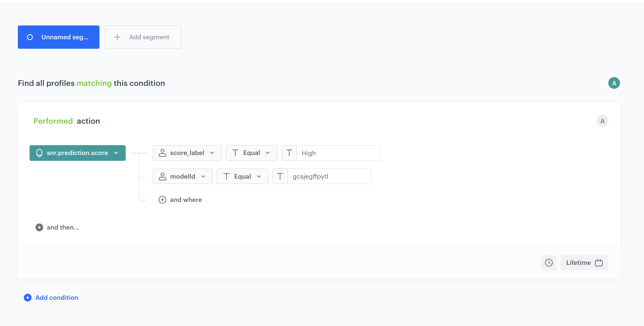Click the blue plus icon for Add condition
This screenshot has width=644, height=326.
[28, 298]
